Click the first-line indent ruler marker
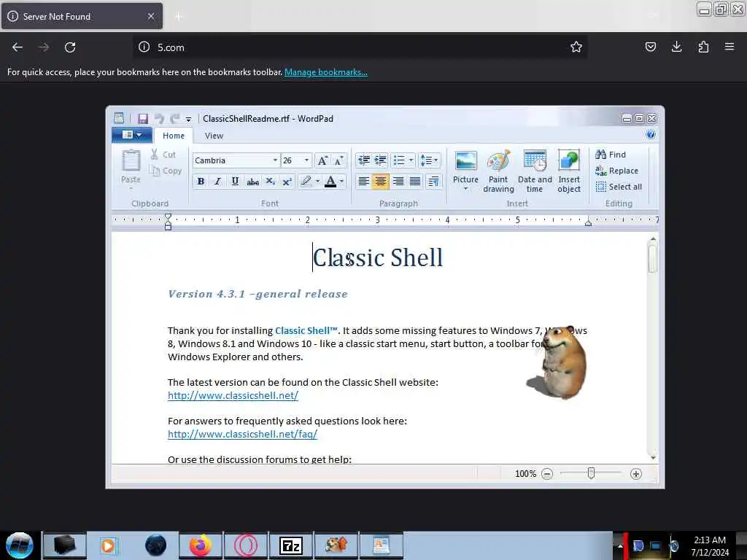747x560 pixels. point(168,217)
